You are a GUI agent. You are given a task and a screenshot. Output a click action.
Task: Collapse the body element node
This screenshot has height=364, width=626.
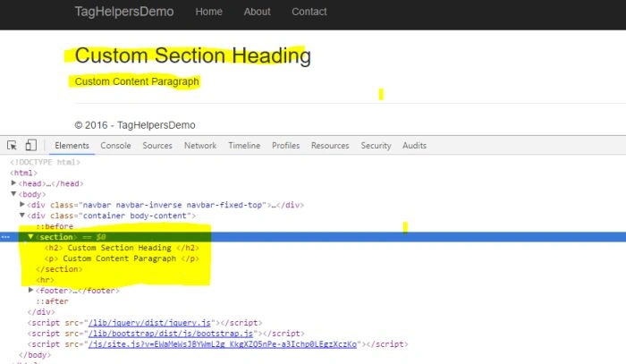13,193
